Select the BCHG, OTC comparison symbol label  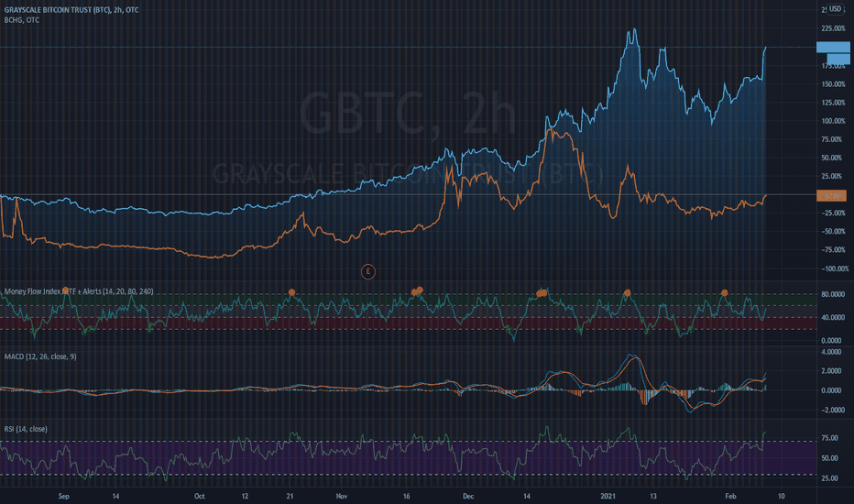click(x=22, y=20)
